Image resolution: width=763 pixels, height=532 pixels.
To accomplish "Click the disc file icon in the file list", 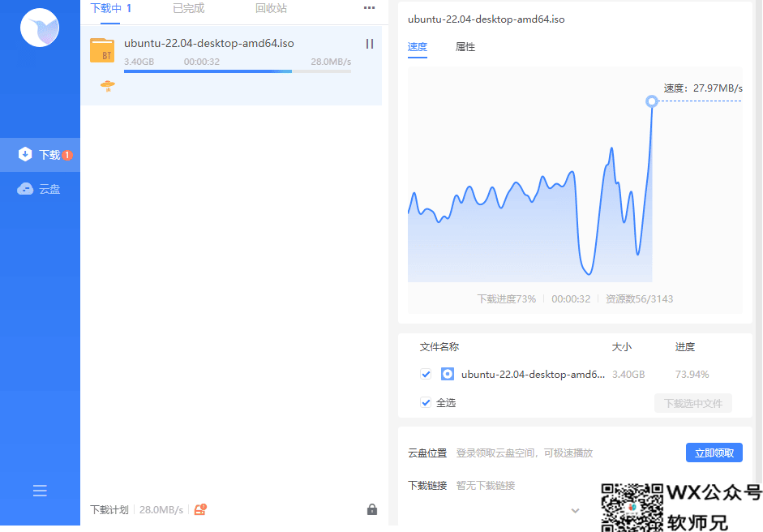I will 448,374.
